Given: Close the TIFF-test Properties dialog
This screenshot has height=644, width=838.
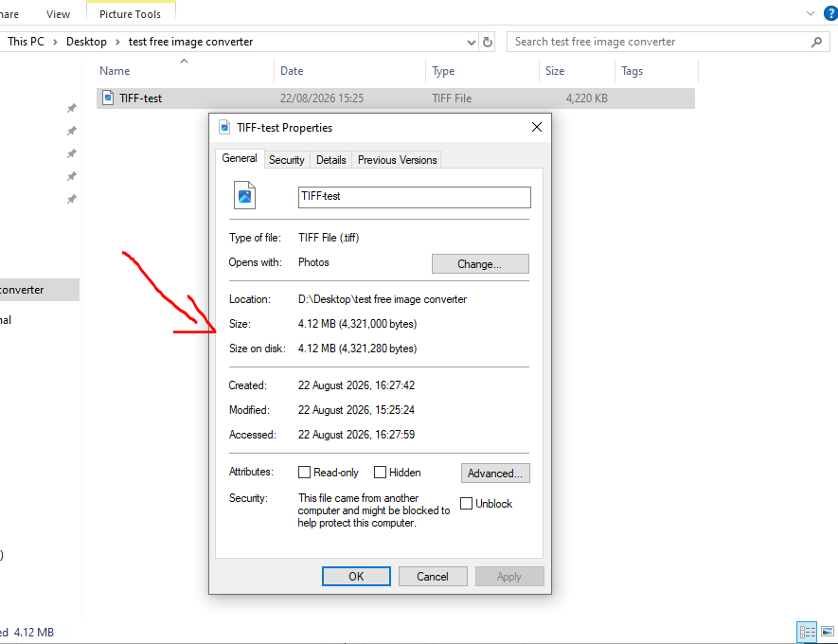Looking at the screenshot, I should [x=537, y=127].
